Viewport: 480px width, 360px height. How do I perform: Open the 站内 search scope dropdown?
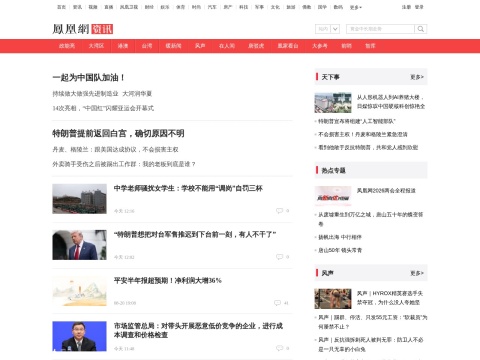pyautogui.click(x=327, y=29)
